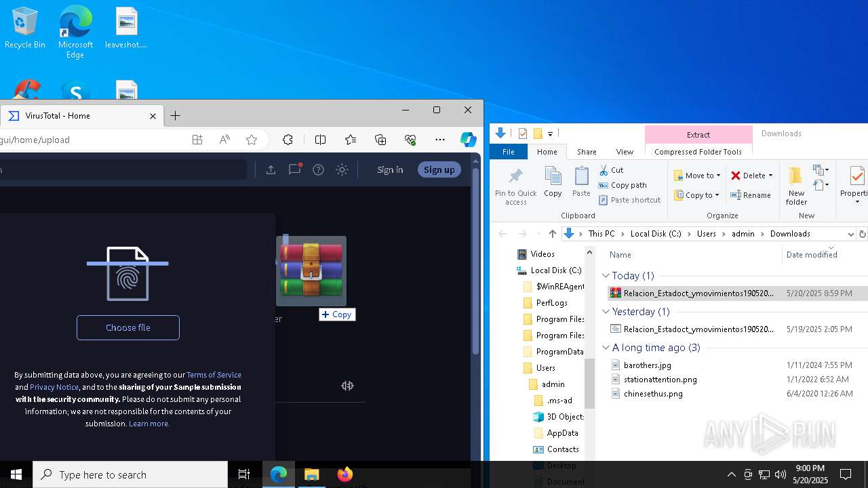Click the Choose file button
This screenshot has height=488, width=868.
tap(128, 327)
